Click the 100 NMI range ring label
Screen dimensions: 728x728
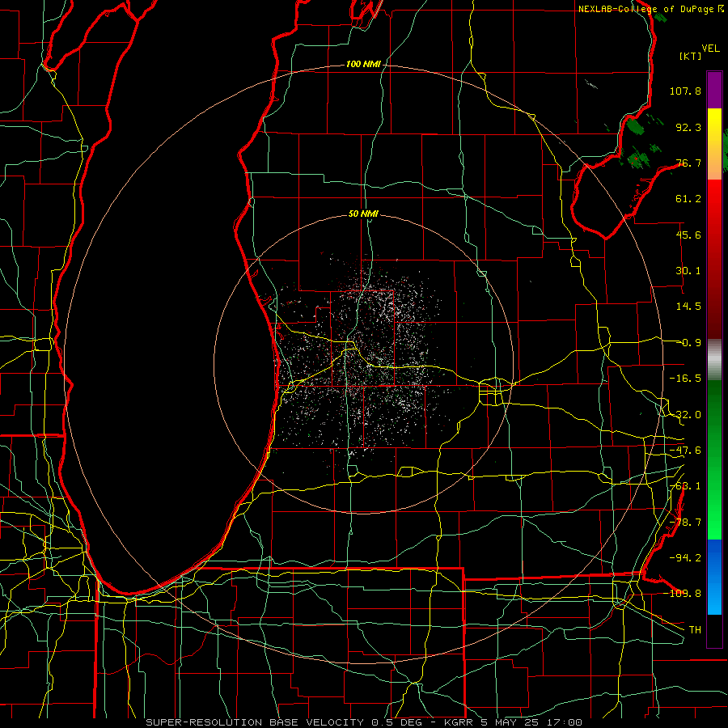pyautogui.click(x=363, y=64)
